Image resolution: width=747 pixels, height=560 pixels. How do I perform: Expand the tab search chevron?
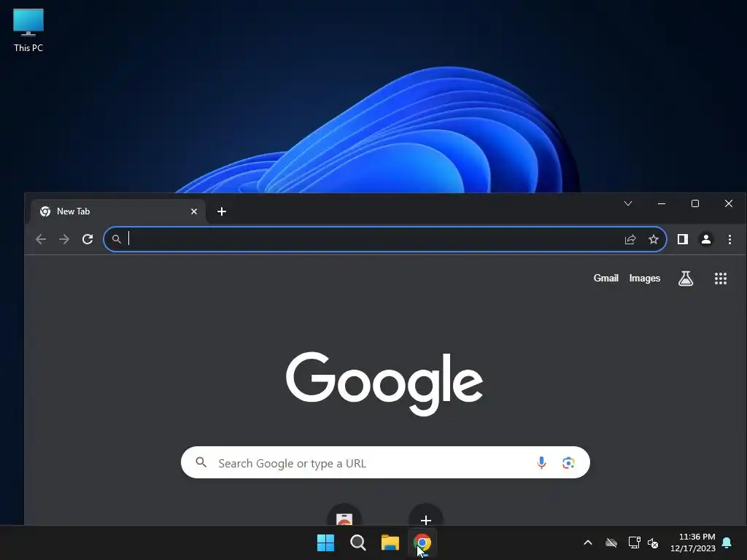(628, 204)
